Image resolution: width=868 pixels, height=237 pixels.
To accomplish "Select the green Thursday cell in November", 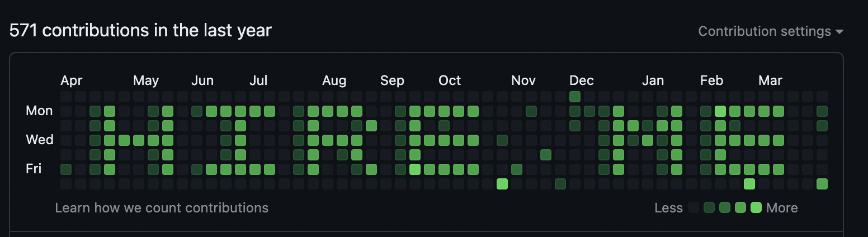I will [x=546, y=155].
